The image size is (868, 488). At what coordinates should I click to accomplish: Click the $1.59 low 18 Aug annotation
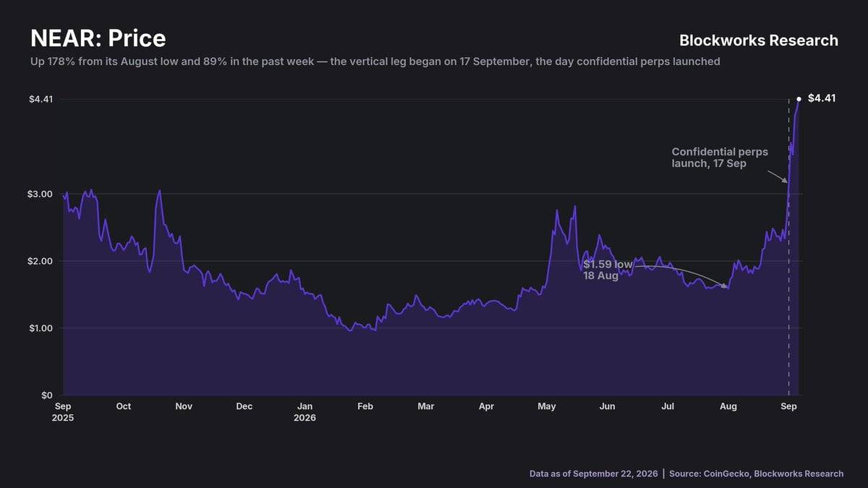608,270
